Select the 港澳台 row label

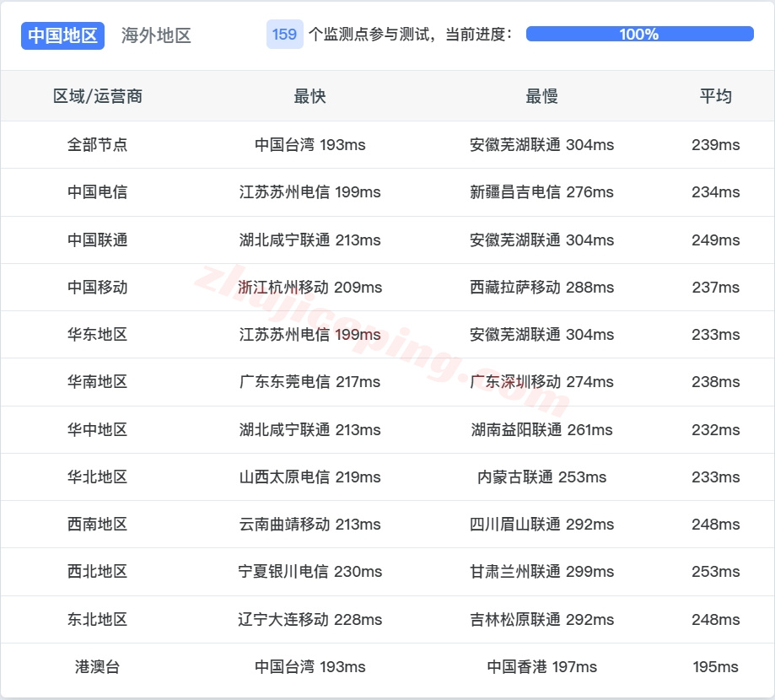(94, 666)
